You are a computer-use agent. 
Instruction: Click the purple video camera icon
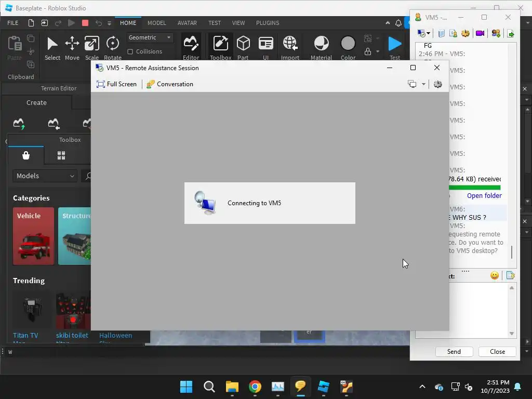pyautogui.click(x=480, y=33)
